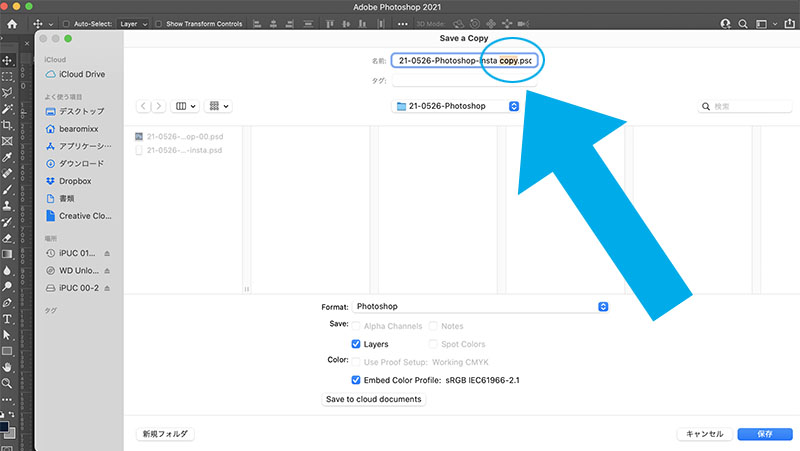Select the Move tool in the toolbox
The image size is (800, 451).
pos(7,61)
